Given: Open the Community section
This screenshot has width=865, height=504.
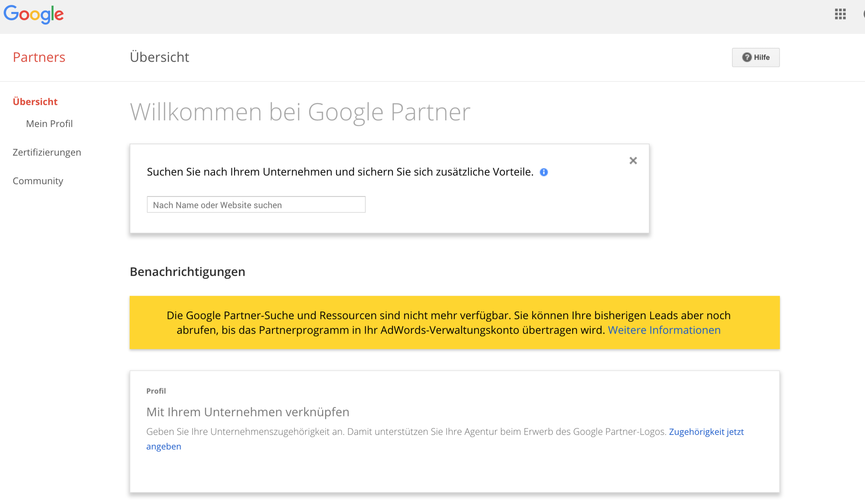Looking at the screenshot, I should (38, 181).
